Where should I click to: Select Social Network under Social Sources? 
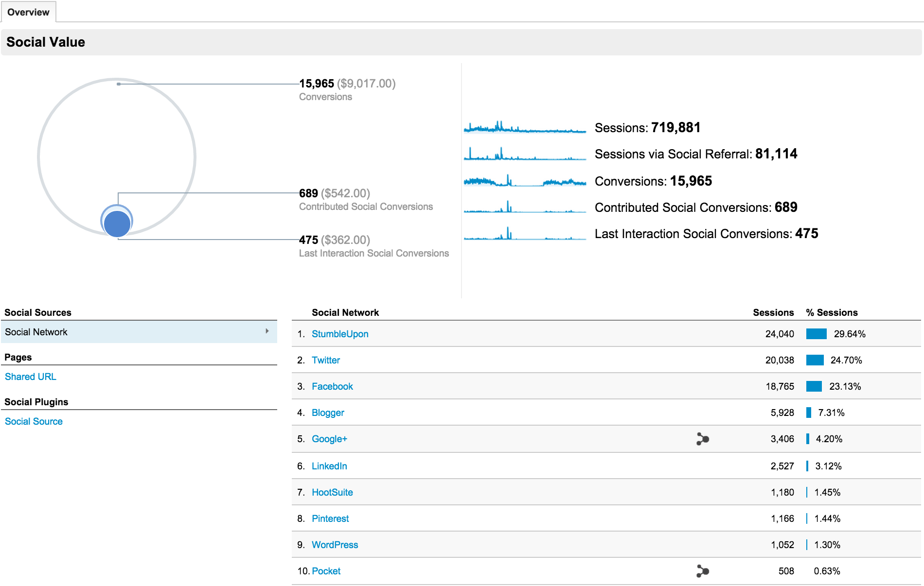139,332
